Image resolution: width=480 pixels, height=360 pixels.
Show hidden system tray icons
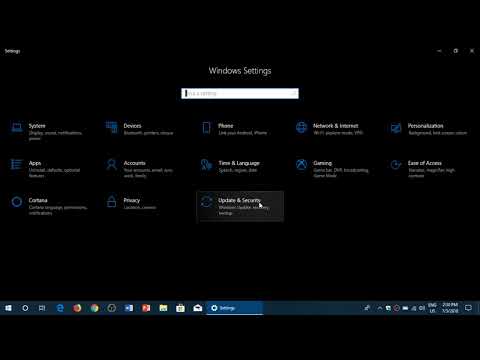click(379, 308)
